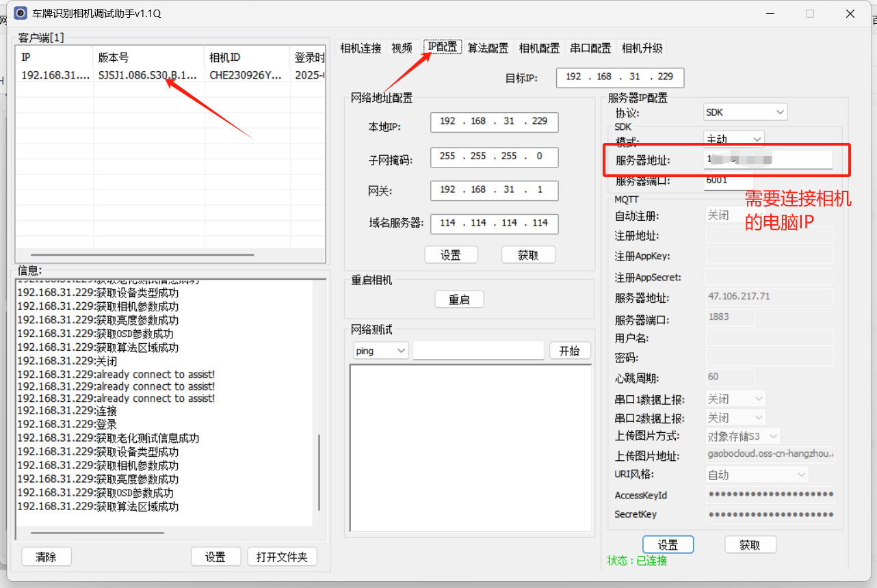Screen dimensions: 877x588
Task: Expand the 模式 dropdown showing 主动
Action: (x=734, y=139)
